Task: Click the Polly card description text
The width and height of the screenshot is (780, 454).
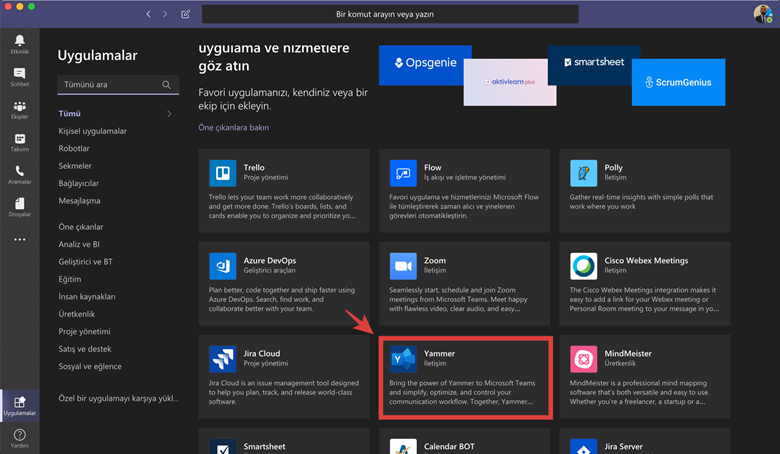Action: coord(641,201)
